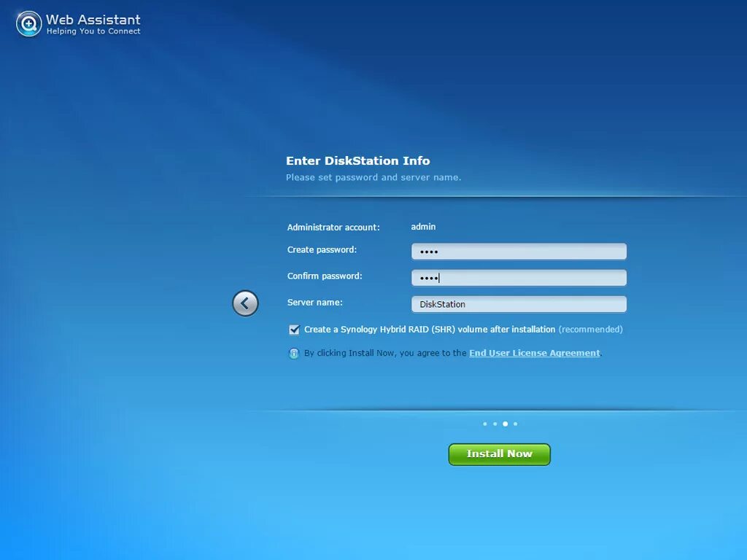This screenshot has width=747, height=560.
Task: Click the 'Server name:' label
Action: coord(315,303)
